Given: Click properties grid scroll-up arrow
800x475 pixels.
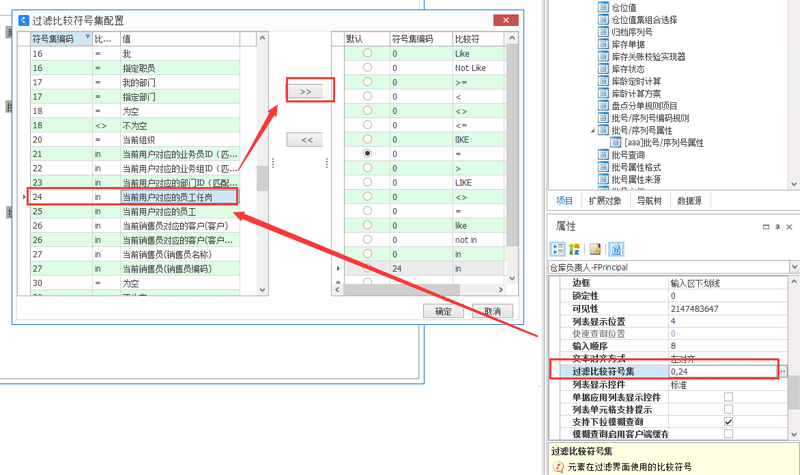Looking at the screenshot, I should tap(794, 281).
